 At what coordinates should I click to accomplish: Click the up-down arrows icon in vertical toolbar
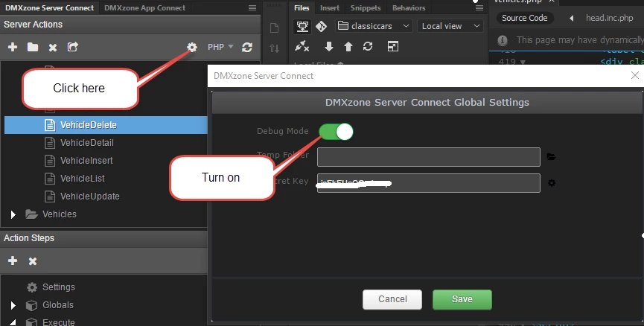pyautogui.click(x=274, y=48)
